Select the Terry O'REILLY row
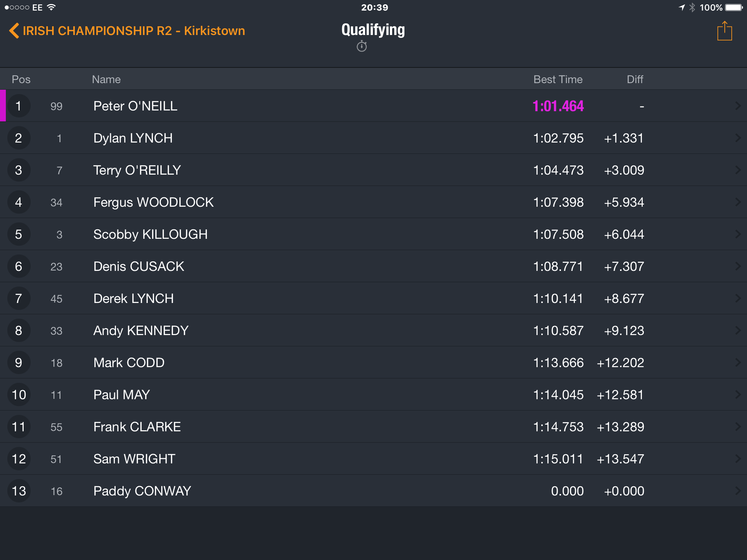Screen dimensions: 747x560 tap(373, 170)
